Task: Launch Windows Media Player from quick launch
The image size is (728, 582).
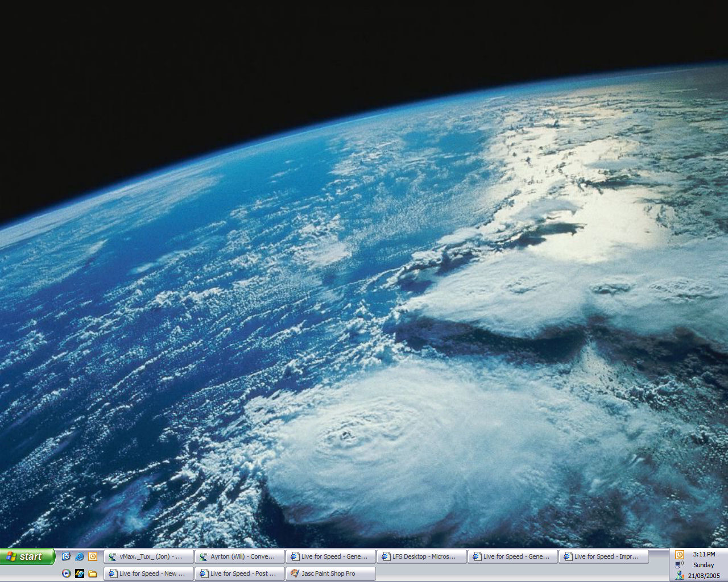Action: [x=67, y=573]
